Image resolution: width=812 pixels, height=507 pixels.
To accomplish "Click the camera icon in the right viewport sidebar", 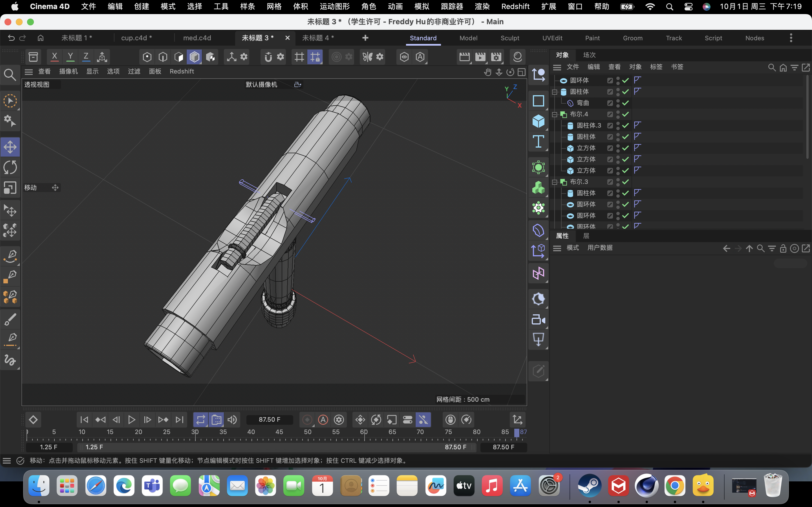I will tap(538, 320).
